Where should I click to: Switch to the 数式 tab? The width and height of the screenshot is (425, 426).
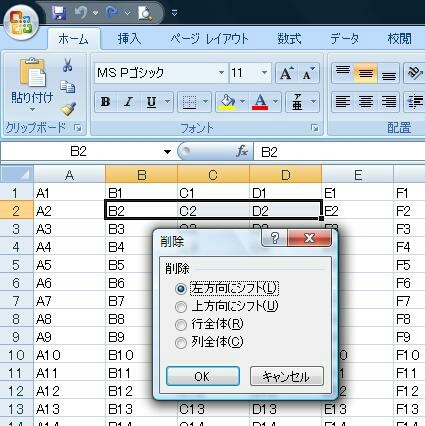289,39
